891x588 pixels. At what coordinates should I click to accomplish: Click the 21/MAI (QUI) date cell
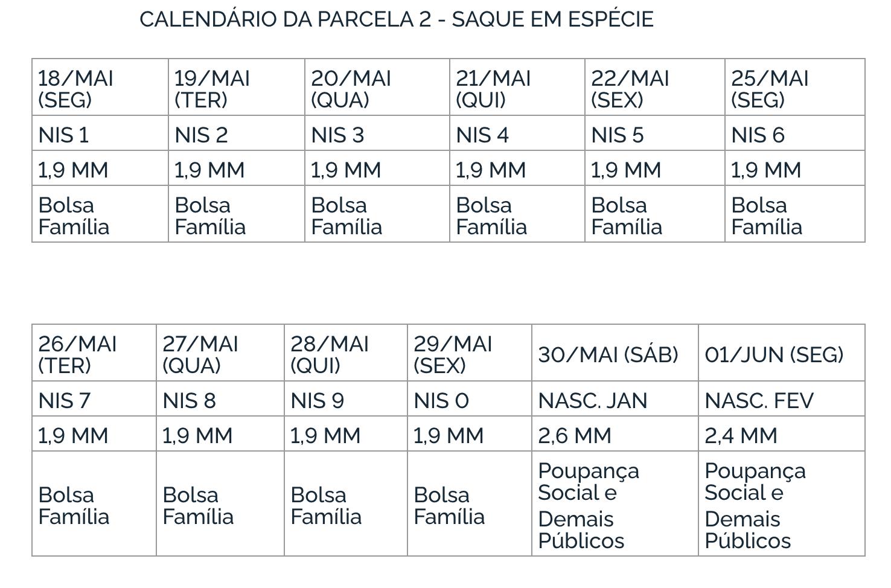pos(517,88)
